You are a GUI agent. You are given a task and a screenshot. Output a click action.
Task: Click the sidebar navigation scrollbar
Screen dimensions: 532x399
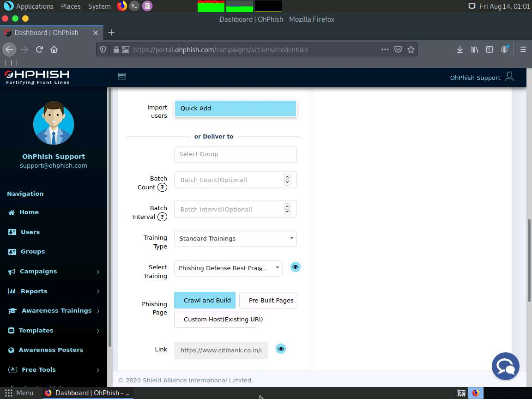[109, 217]
